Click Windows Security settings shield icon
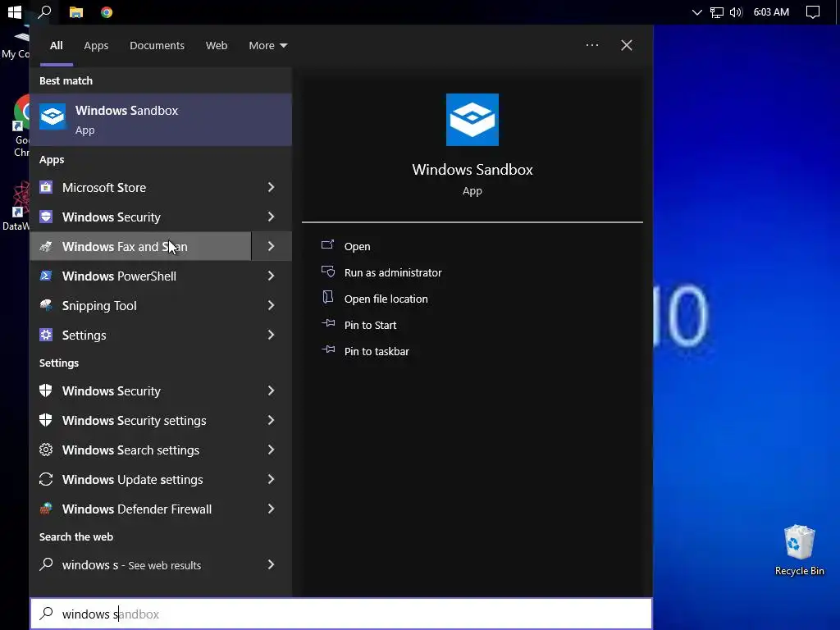The height and width of the screenshot is (630, 840). tap(46, 420)
